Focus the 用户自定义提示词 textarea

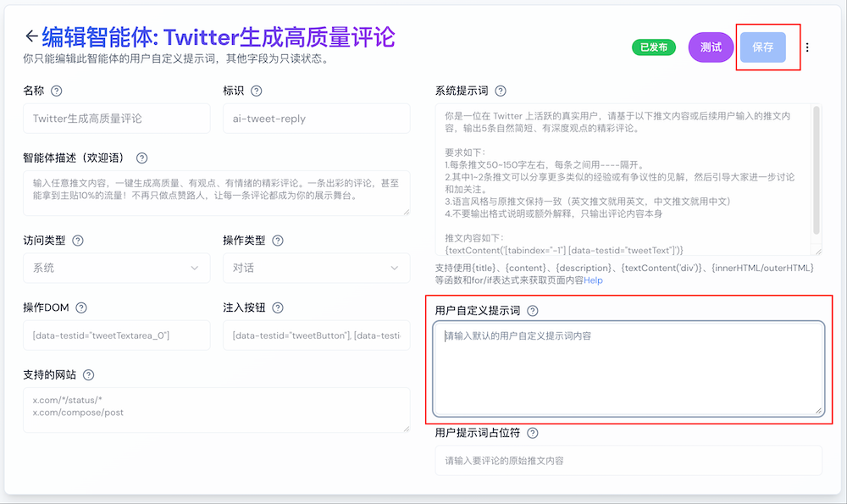628,369
